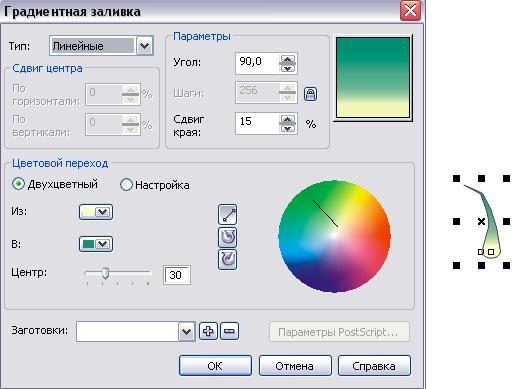Click the Угол value input field
Screen dimensions: 527x389
click(x=257, y=63)
